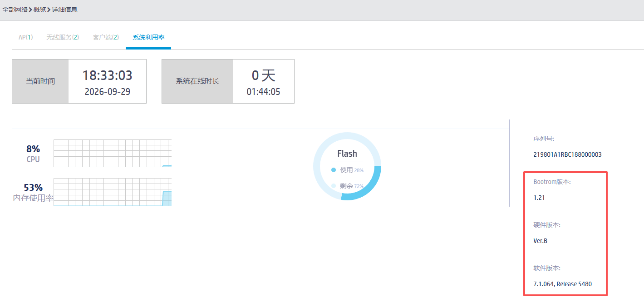Click the light 剩余 legend dot

(x=334, y=186)
